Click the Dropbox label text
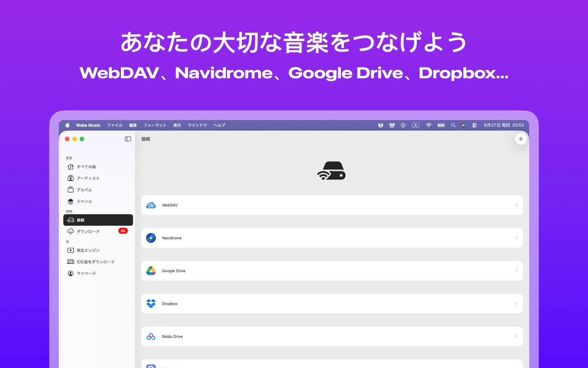 point(170,304)
